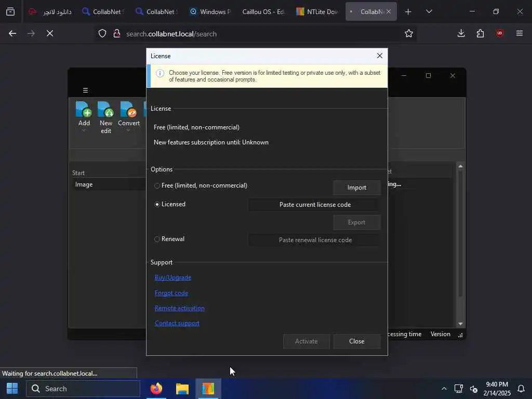The width and height of the screenshot is (532, 399).
Task: Switch to the first CollabNet tab
Action: coord(103,11)
